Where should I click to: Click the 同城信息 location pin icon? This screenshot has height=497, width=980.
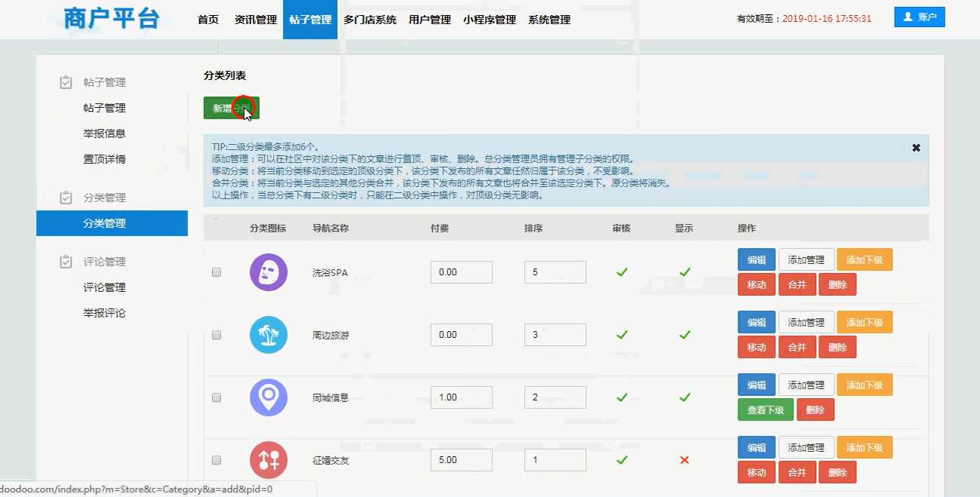tap(269, 397)
